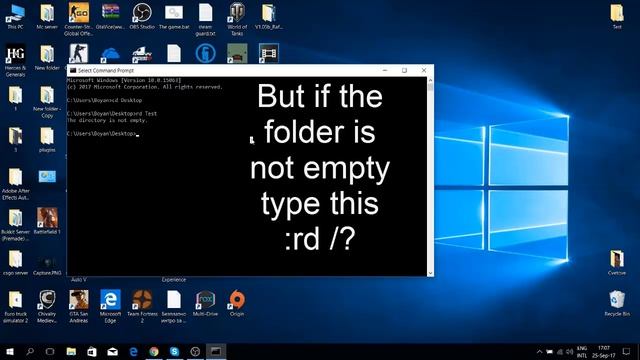
Task: Open the Recycle Bin
Action: pos(617,303)
